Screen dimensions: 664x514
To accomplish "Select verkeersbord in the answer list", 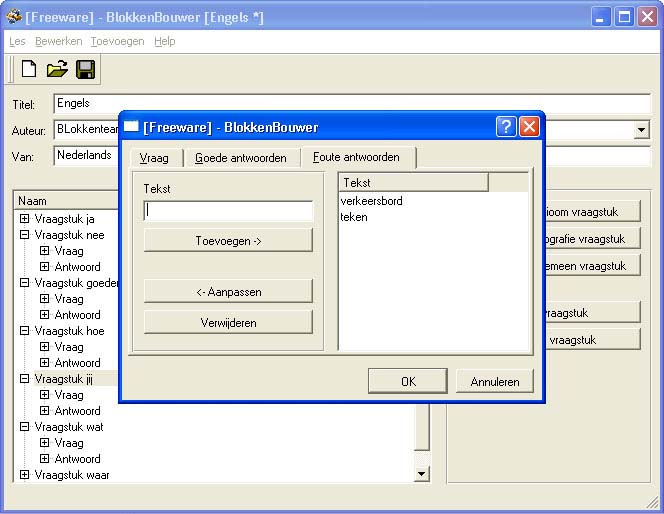I will pos(372,201).
